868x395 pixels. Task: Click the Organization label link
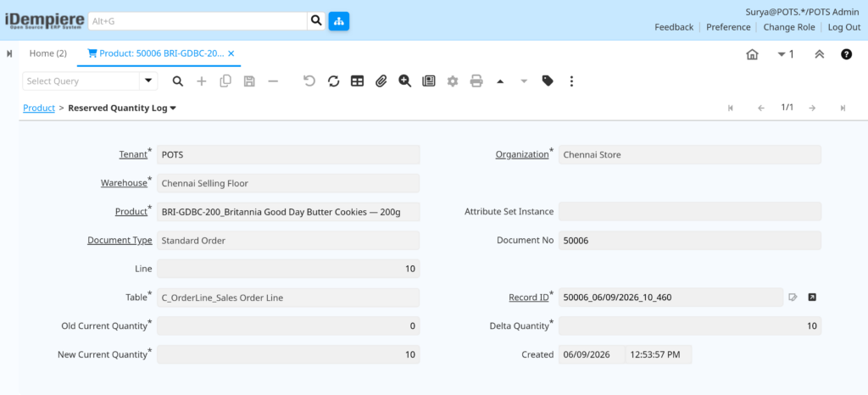[521, 154]
